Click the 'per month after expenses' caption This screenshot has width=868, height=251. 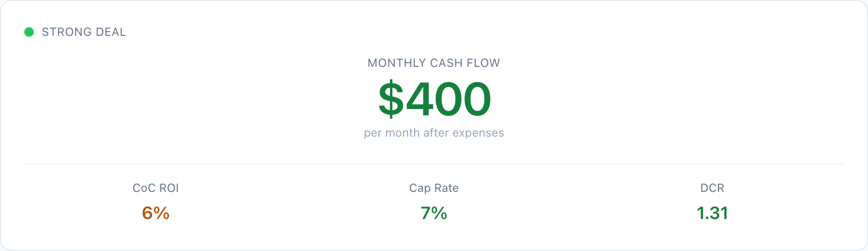(x=434, y=133)
